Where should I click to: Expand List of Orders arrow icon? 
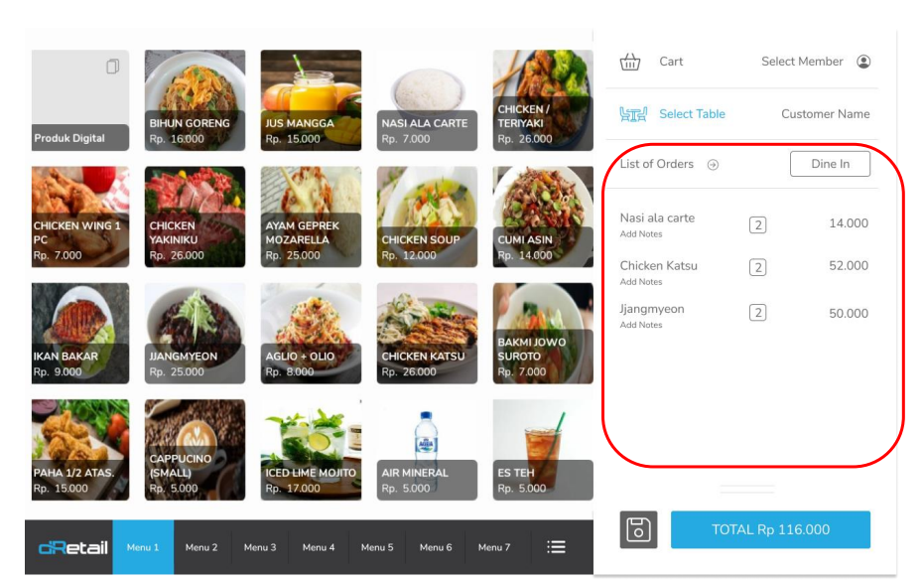(713, 165)
